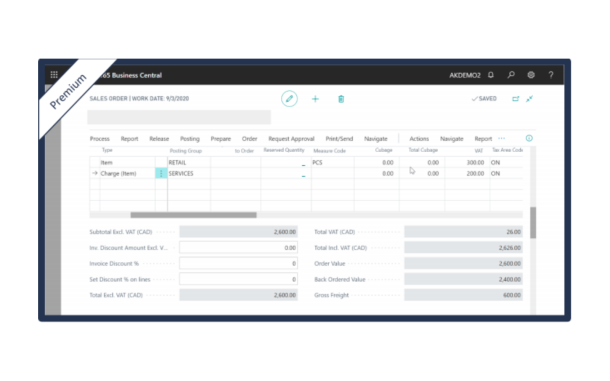Click the plus new record icon
Screen dimensions: 610x381
(x=316, y=99)
